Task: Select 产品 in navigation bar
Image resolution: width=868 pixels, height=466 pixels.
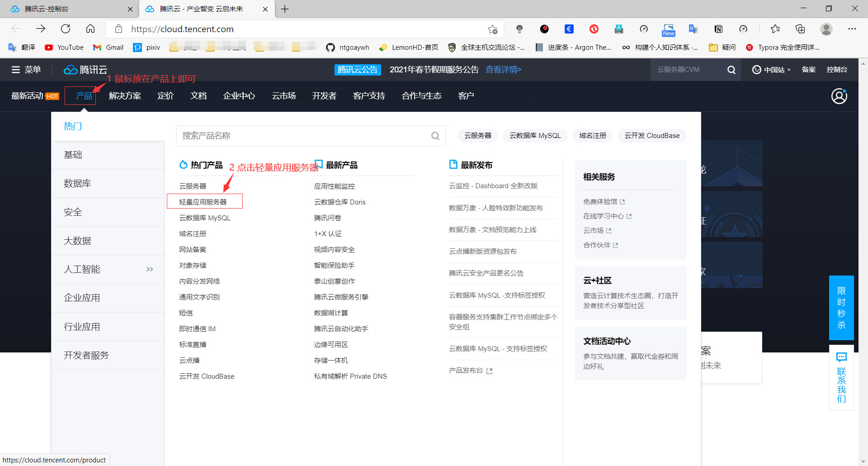Action: (x=84, y=96)
